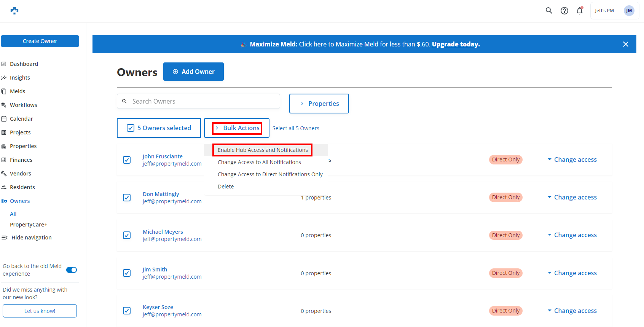644x327 pixels.
Task: Open Dashboard from the sidebar
Action: (24, 64)
